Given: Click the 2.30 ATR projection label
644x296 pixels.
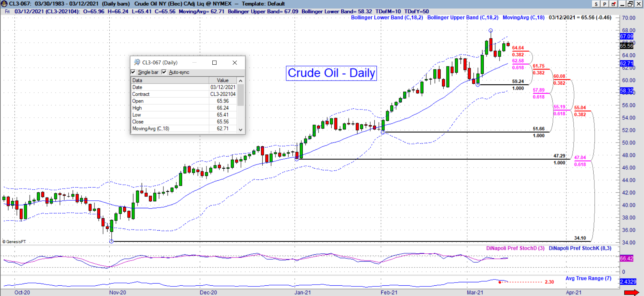Looking at the screenshot, I should [x=549, y=282].
